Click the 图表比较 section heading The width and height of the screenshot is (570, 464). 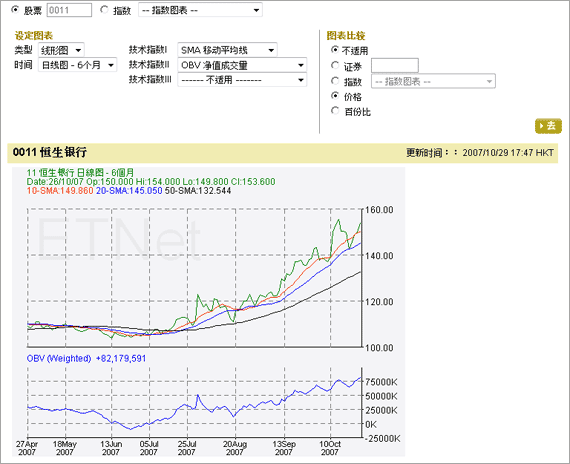tap(346, 36)
